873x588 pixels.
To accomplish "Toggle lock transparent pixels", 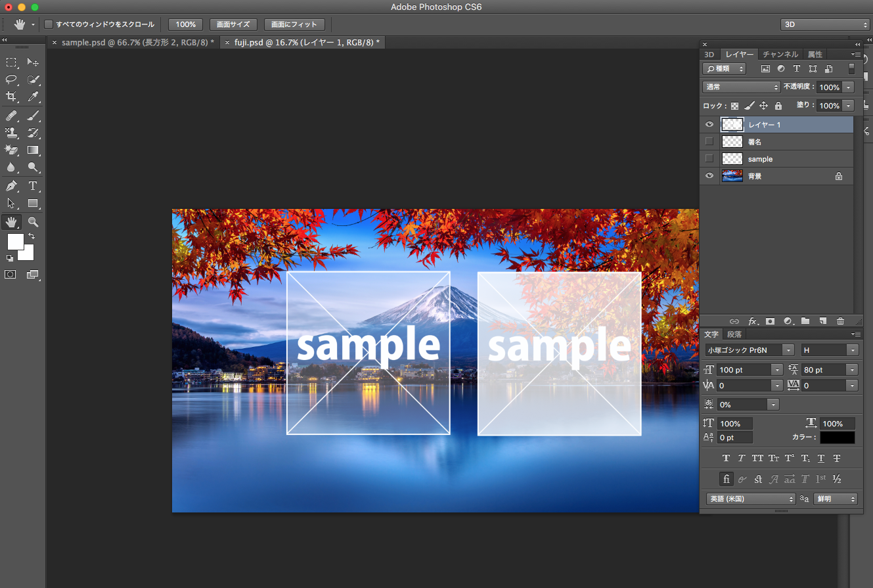I will [735, 106].
